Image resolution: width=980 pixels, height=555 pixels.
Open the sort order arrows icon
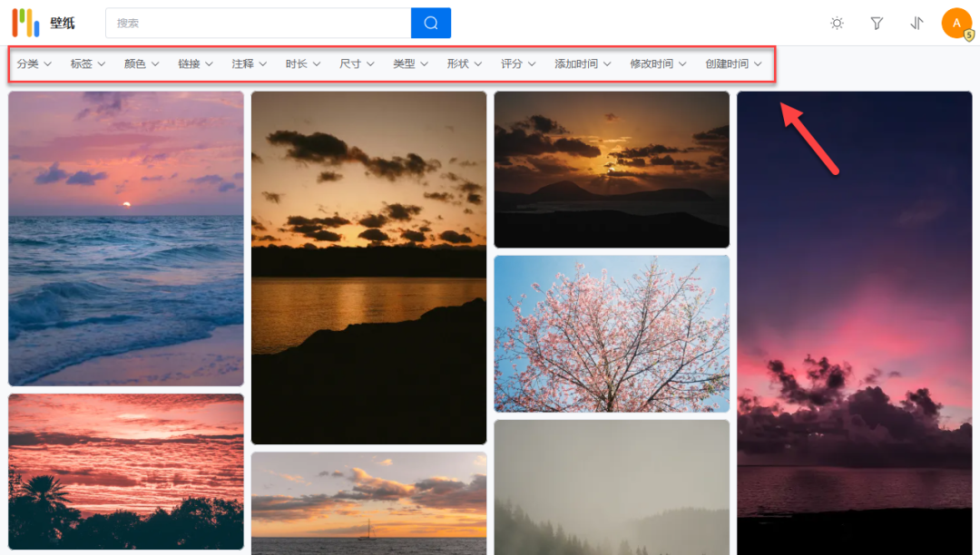pyautogui.click(x=916, y=23)
